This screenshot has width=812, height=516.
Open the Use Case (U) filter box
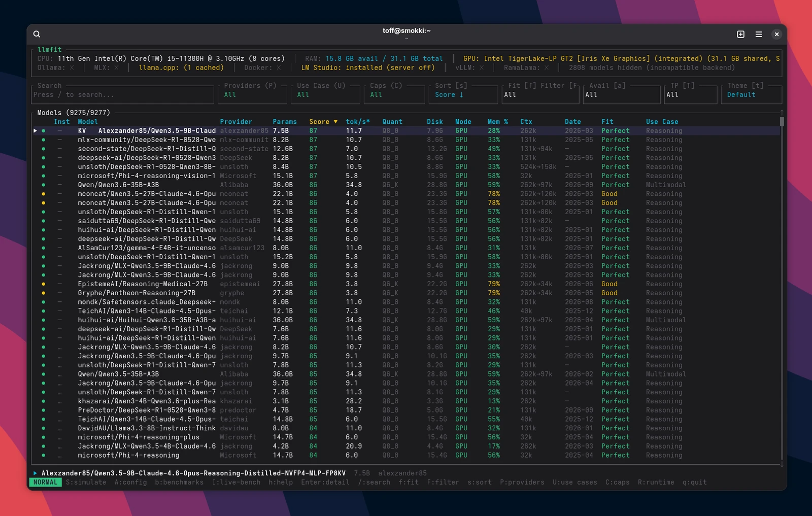[x=325, y=94]
